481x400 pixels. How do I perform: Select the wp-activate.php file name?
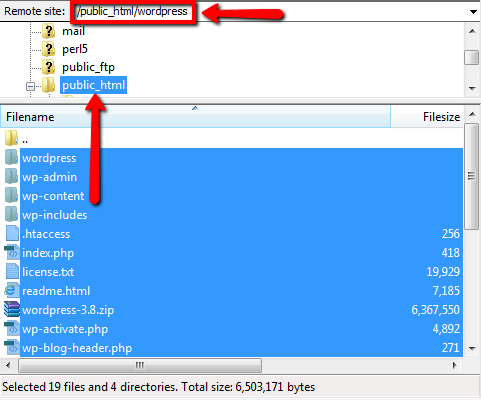tap(65, 329)
